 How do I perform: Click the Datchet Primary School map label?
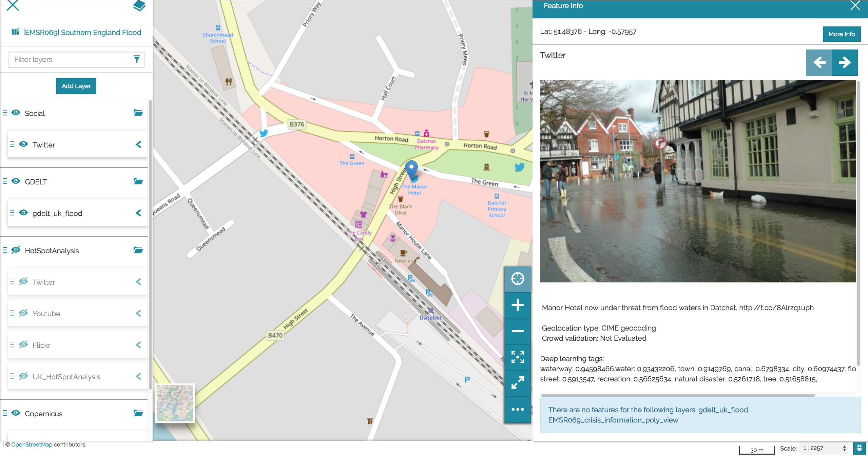tap(497, 209)
